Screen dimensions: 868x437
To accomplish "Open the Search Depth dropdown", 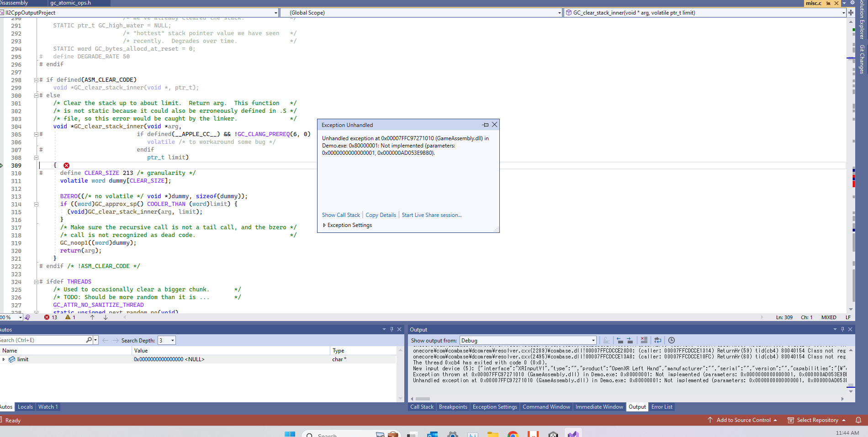I will pos(172,340).
